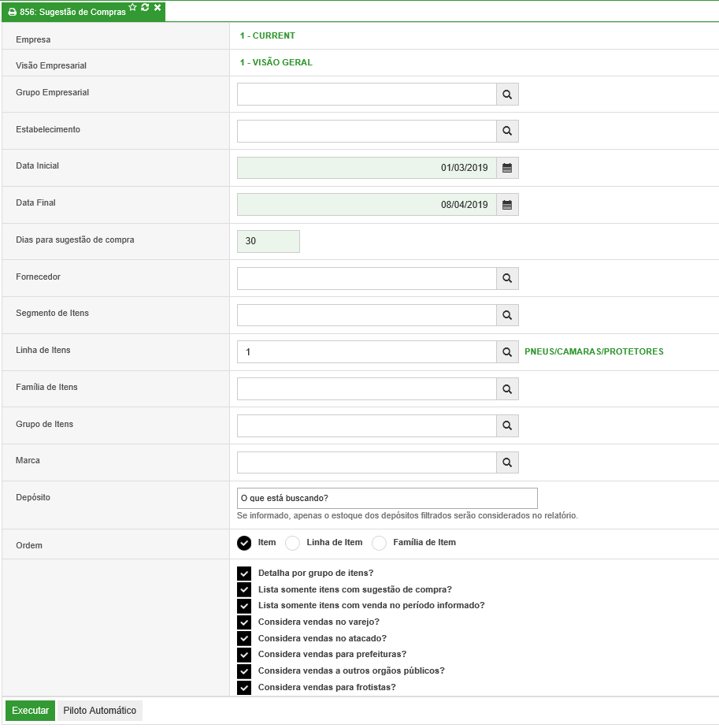Toggle Considera vendas no varejo checkbox
The image size is (719, 728).
(244, 622)
